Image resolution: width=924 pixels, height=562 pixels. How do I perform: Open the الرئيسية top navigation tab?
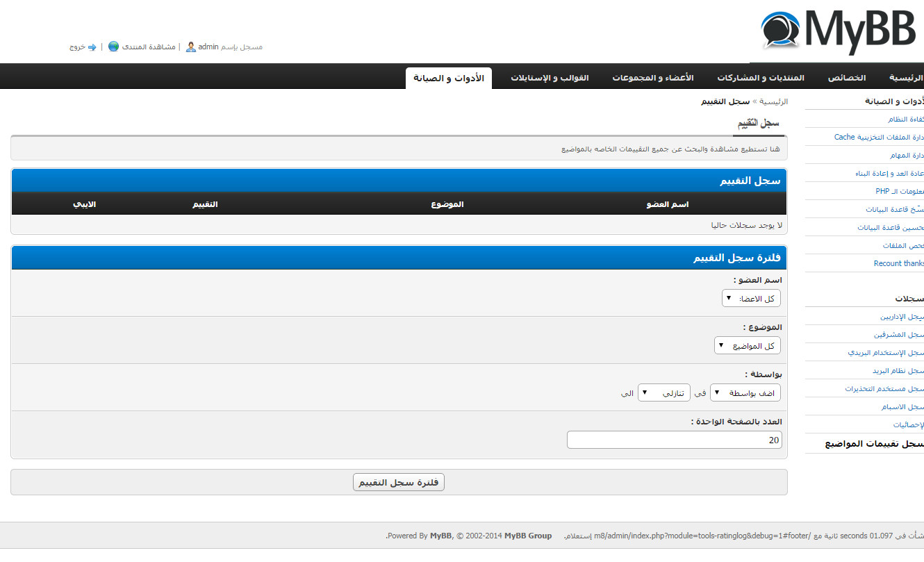click(x=906, y=78)
